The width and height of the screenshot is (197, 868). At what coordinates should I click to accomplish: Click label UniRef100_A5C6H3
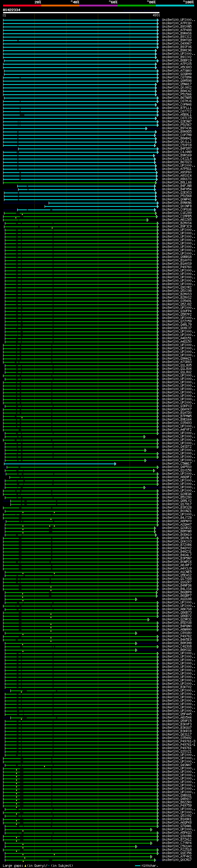click(x=177, y=67)
